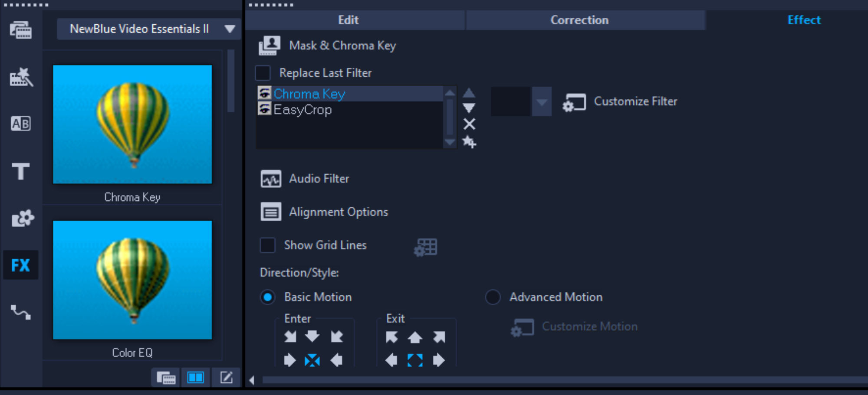The image size is (868, 395).
Task: Set Exit direction to top-right arrow
Action: (439, 337)
